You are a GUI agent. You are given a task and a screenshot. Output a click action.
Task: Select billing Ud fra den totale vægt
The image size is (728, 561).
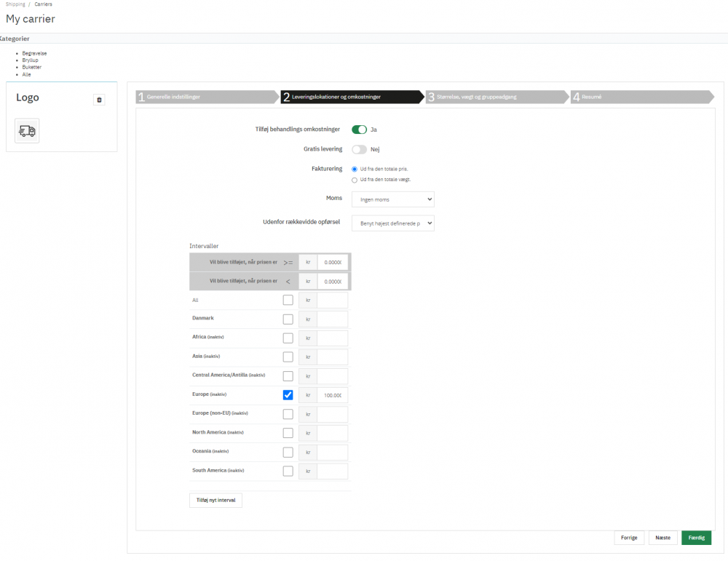[355, 180]
